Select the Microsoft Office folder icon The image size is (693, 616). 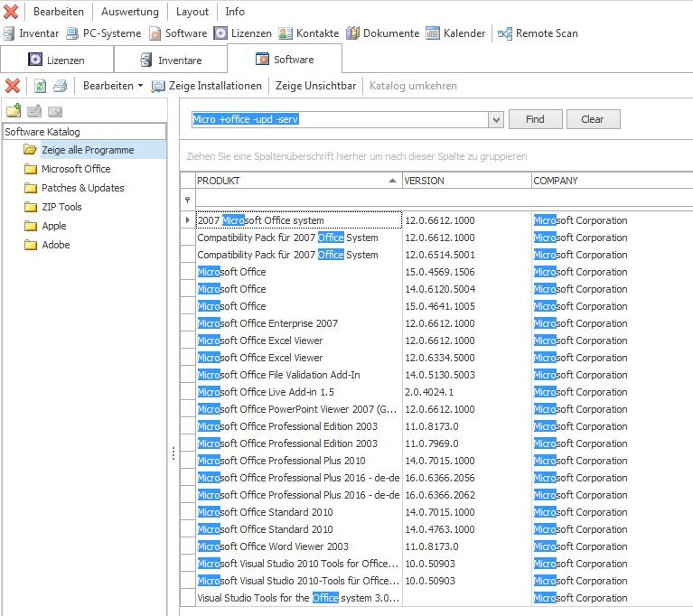(x=31, y=169)
